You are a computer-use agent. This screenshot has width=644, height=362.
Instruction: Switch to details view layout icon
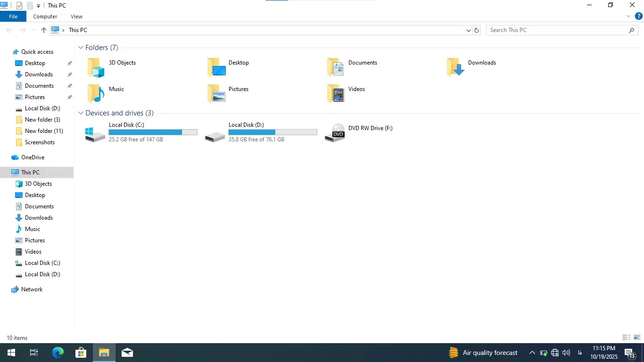coord(627,337)
